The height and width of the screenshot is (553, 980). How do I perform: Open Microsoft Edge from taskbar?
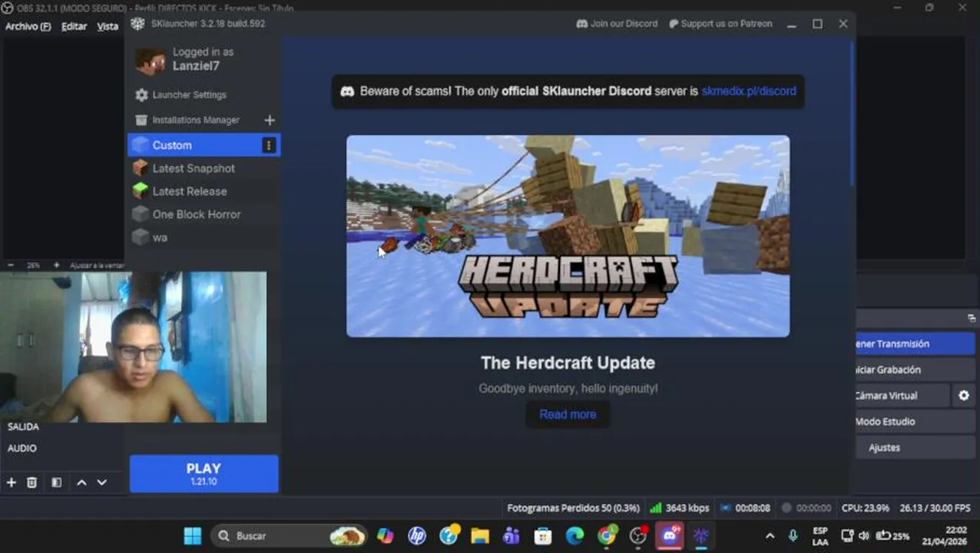coord(574,536)
